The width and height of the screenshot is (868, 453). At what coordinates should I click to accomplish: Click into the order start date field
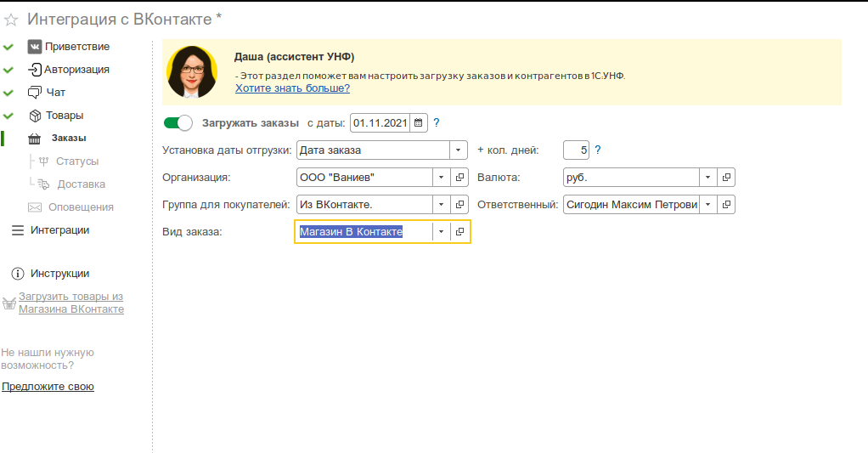point(380,123)
